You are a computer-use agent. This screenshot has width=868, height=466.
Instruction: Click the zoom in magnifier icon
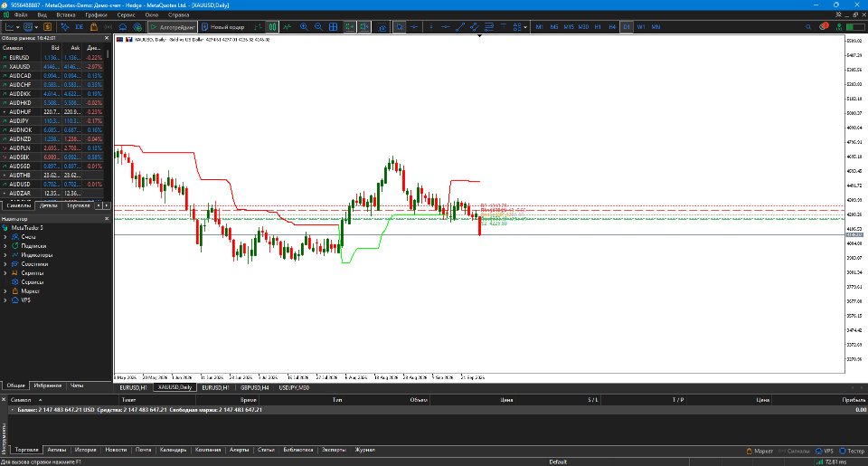tap(304, 26)
